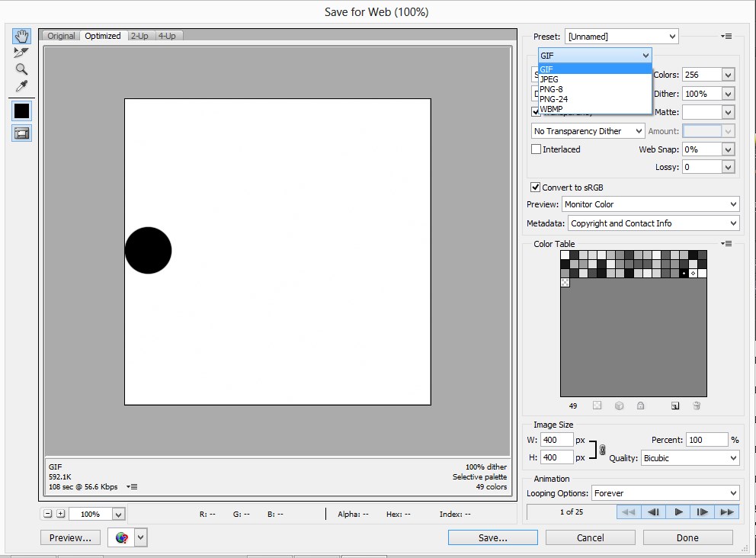Screen dimensions: 756x558
Task: Open the Preview Monitor Color dropdown
Action: point(650,204)
